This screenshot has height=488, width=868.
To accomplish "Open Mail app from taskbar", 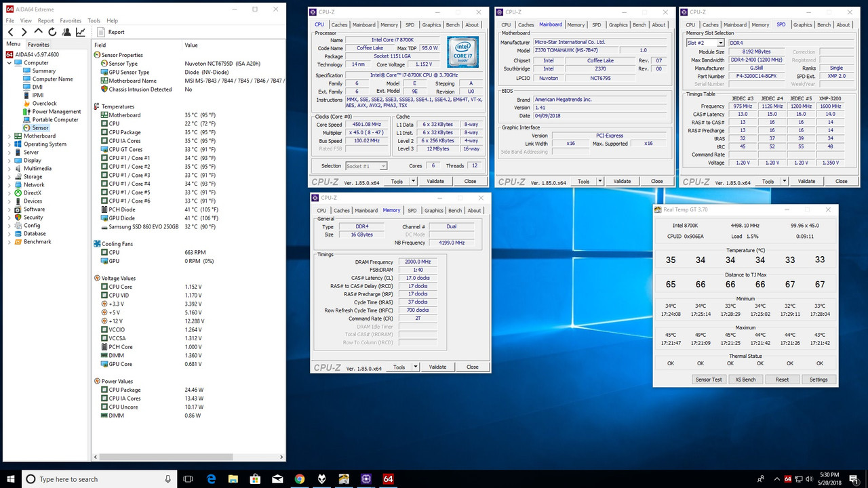I will click(277, 479).
